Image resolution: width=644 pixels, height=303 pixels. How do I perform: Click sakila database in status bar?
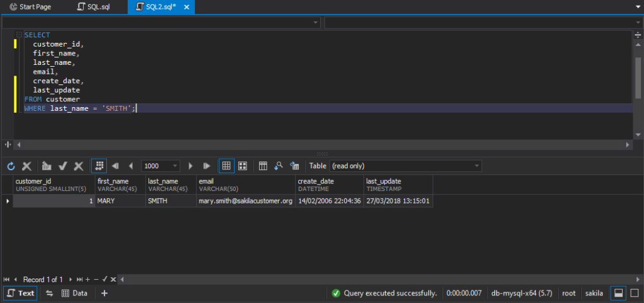pyautogui.click(x=594, y=293)
